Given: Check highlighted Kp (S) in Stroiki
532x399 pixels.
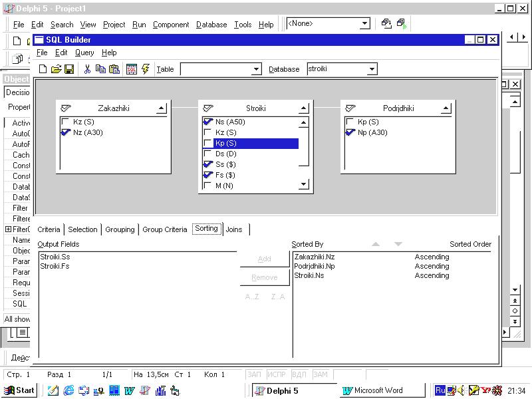Looking at the screenshot, I should pyautogui.click(x=207, y=143).
